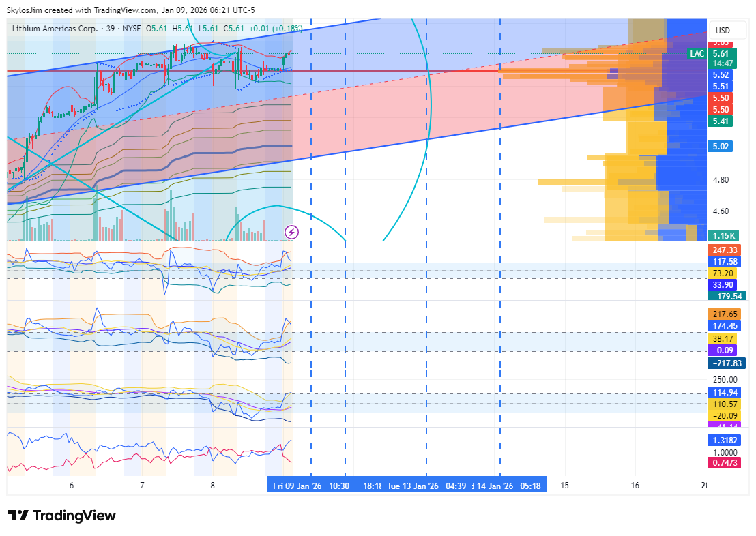Click the green 5.41 price label
The image size is (756, 536).
click(x=721, y=121)
